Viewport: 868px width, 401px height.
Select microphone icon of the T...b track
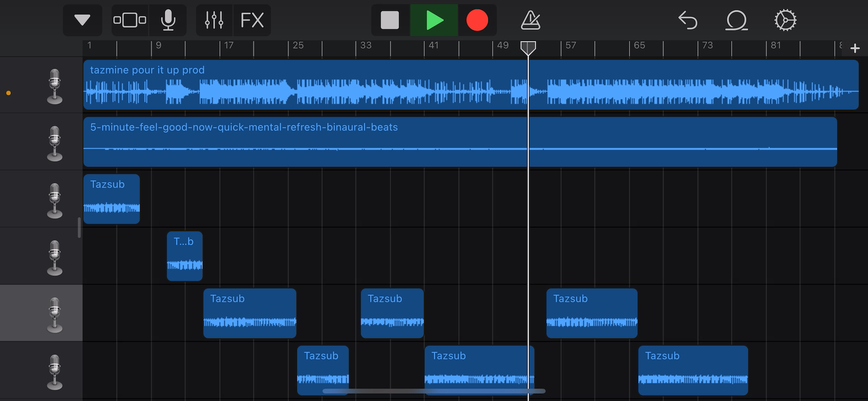pos(55,257)
